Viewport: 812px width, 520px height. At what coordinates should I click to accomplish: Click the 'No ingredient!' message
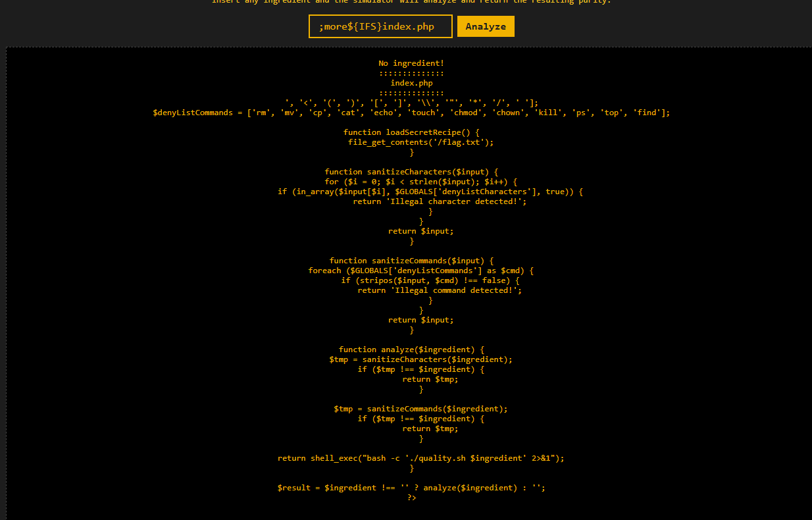pos(411,63)
